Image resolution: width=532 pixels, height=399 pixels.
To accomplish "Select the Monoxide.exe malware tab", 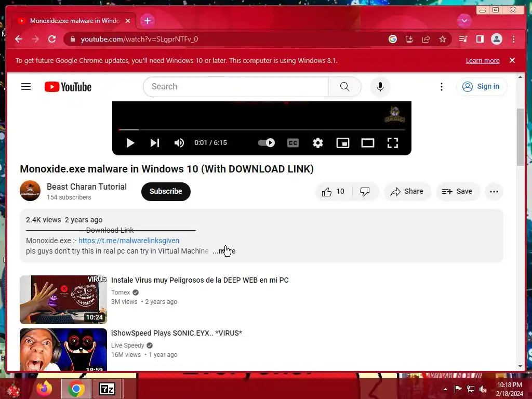I will [74, 21].
